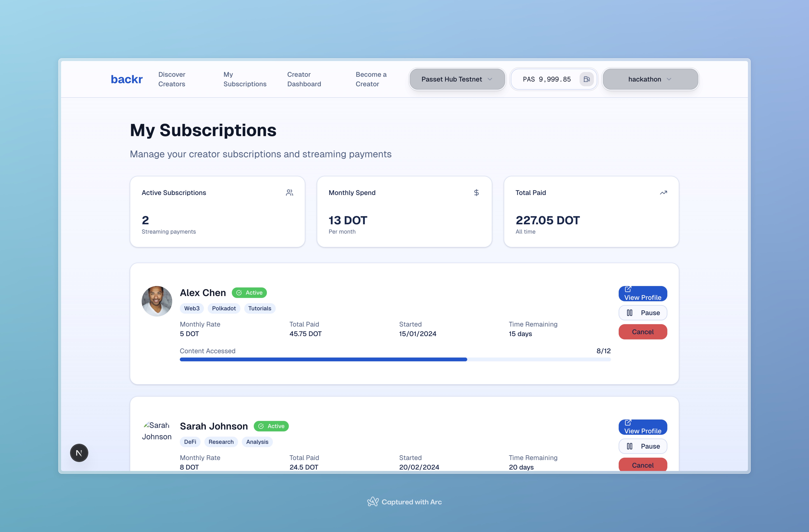This screenshot has width=809, height=532.
Task: Click Alex Chen's avatar photo
Action: (x=157, y=301)
